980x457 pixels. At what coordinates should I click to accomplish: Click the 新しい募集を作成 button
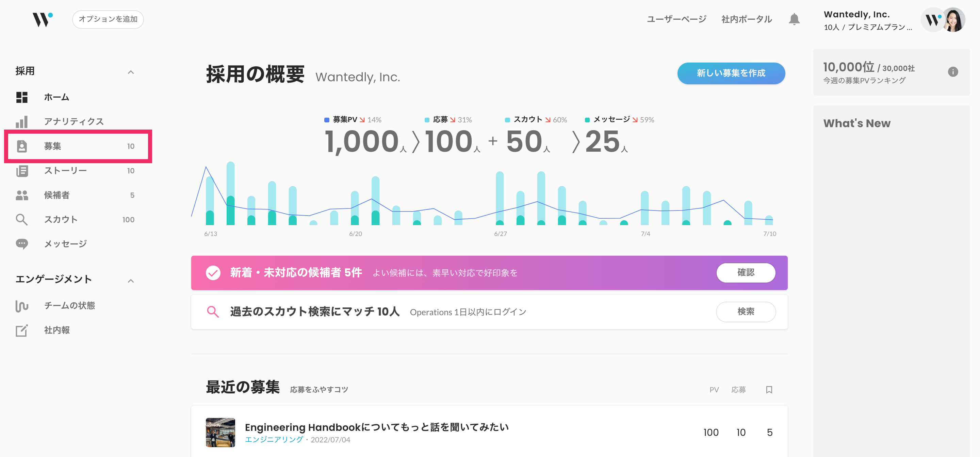(731, 73)
